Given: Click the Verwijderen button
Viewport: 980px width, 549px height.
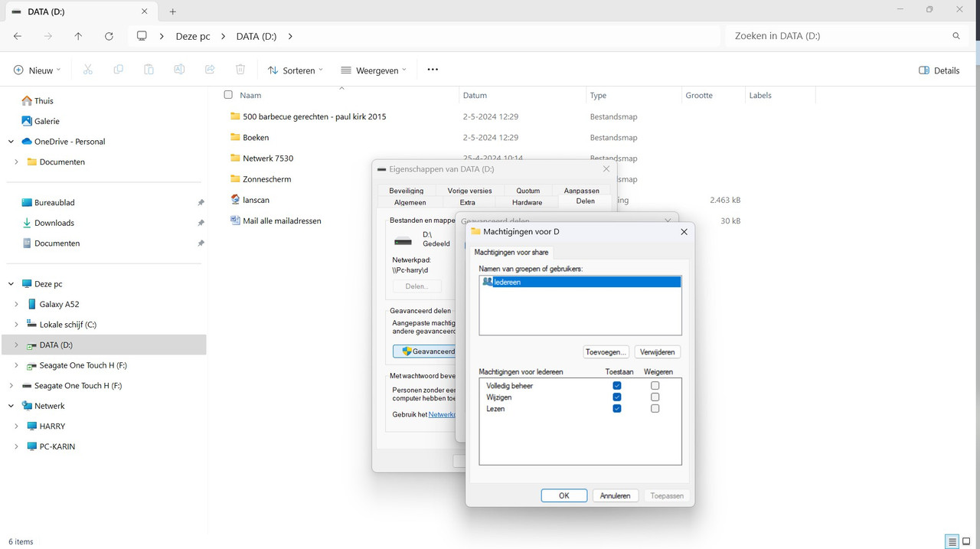Looking at the screenshot, I should coord(658,352).
